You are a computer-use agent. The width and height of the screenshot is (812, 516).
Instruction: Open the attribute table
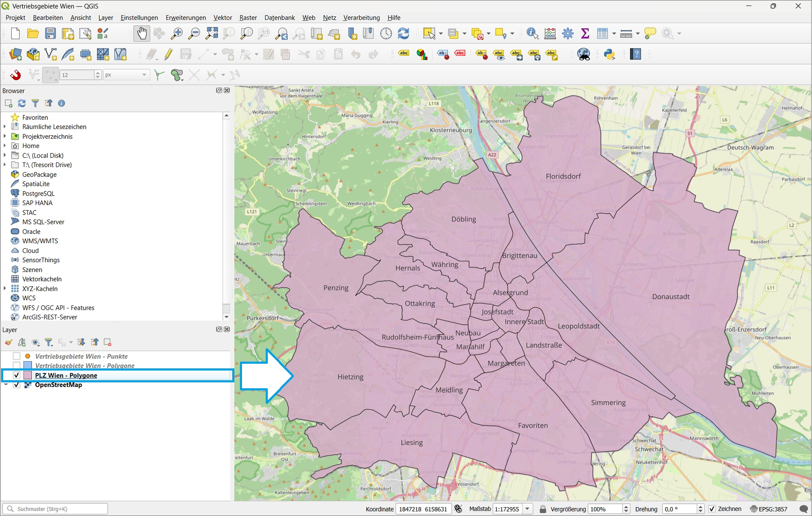coord(602,33)
